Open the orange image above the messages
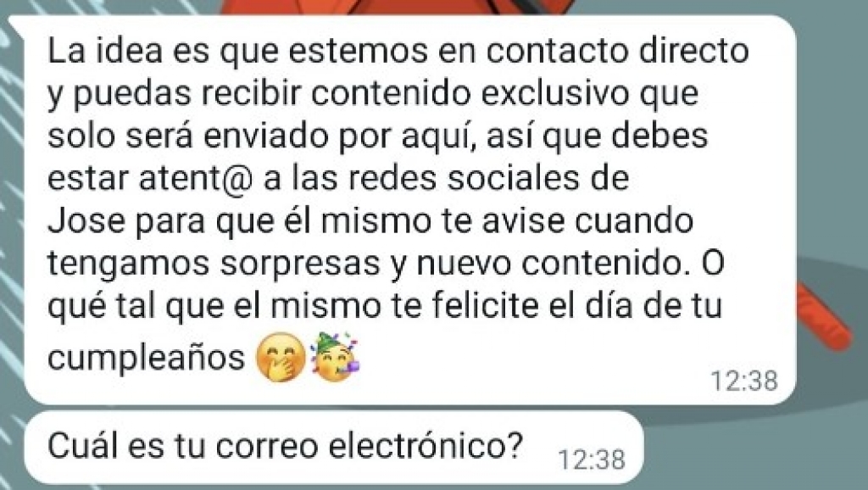This screenshot has width=868, height=490. pyautogui.click(x=393, y=7)
